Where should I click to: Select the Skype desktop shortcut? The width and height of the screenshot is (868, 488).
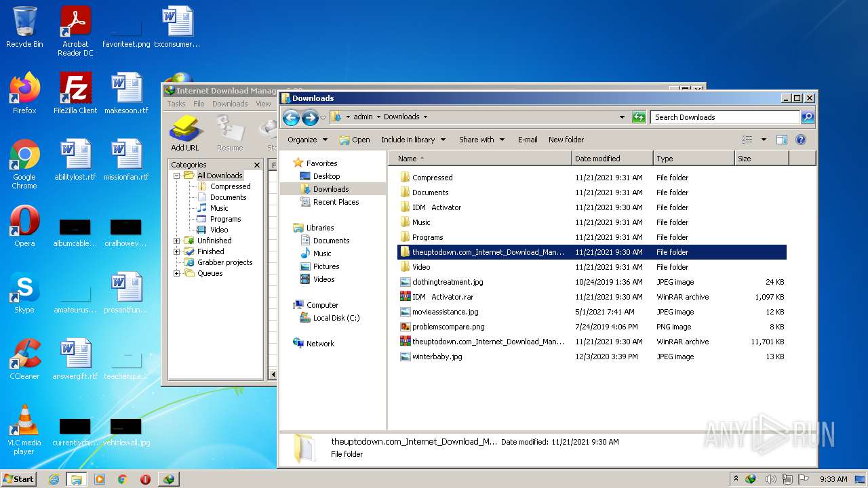(x=24, y=293)
